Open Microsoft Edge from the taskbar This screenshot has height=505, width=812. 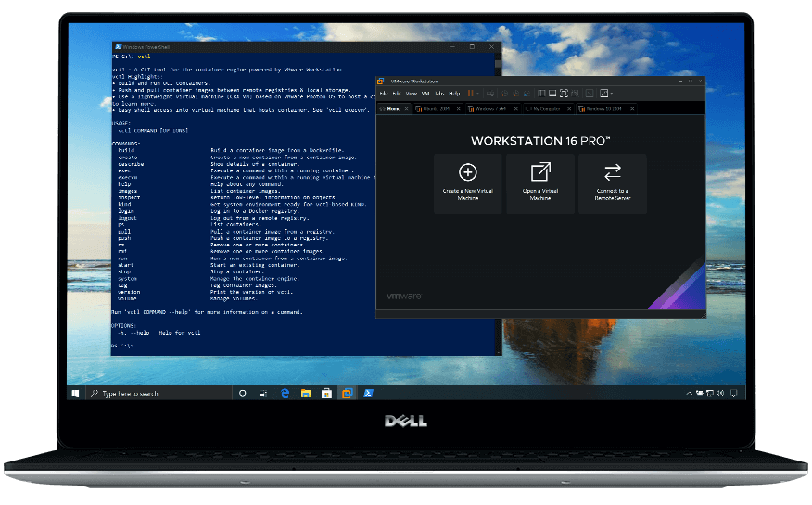[x=285, y=393]
